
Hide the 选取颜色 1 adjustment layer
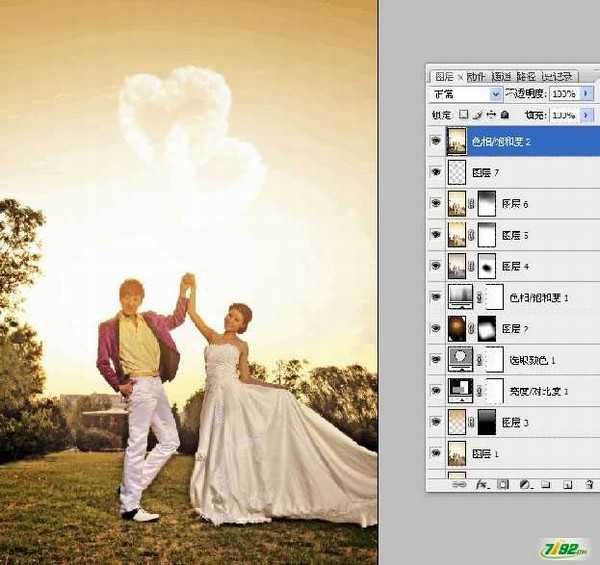coord(435,359)
